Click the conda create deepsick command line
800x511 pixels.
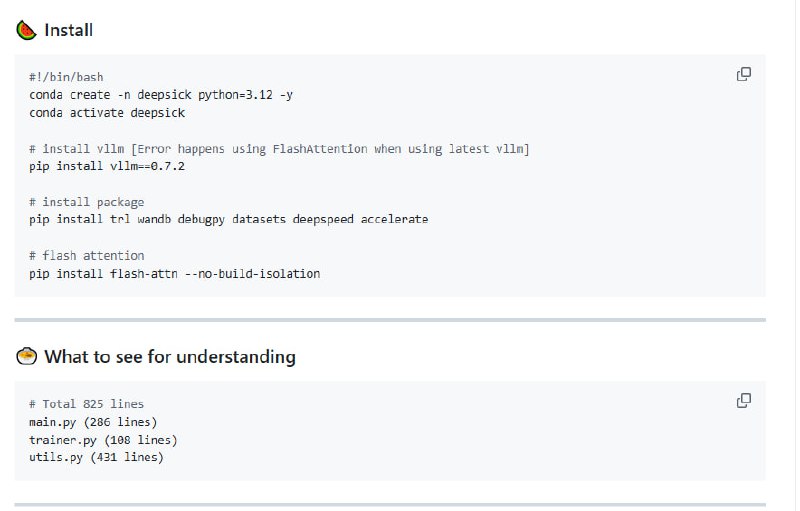point(161,95)
